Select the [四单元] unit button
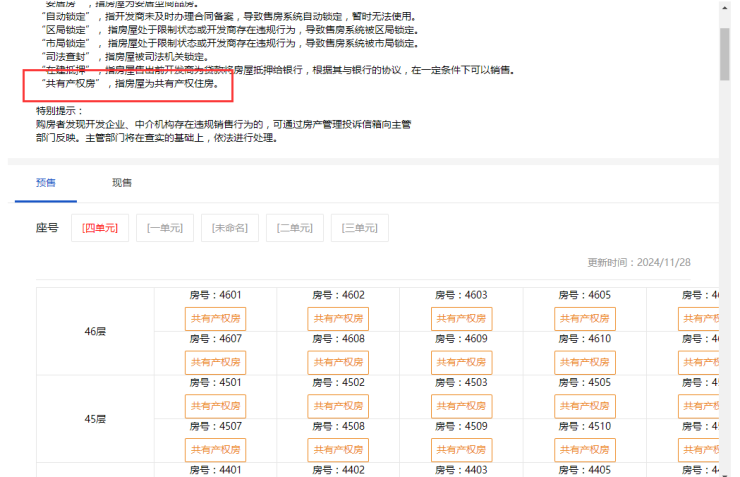The image size is (740, 477). 100,228
